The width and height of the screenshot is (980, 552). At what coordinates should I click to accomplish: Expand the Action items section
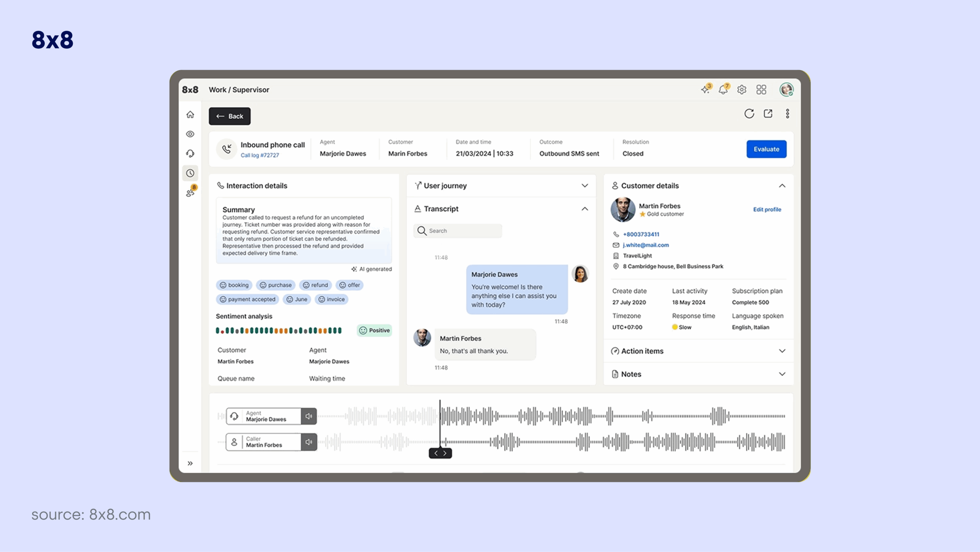pyautogui.click(x=782, y=351)
